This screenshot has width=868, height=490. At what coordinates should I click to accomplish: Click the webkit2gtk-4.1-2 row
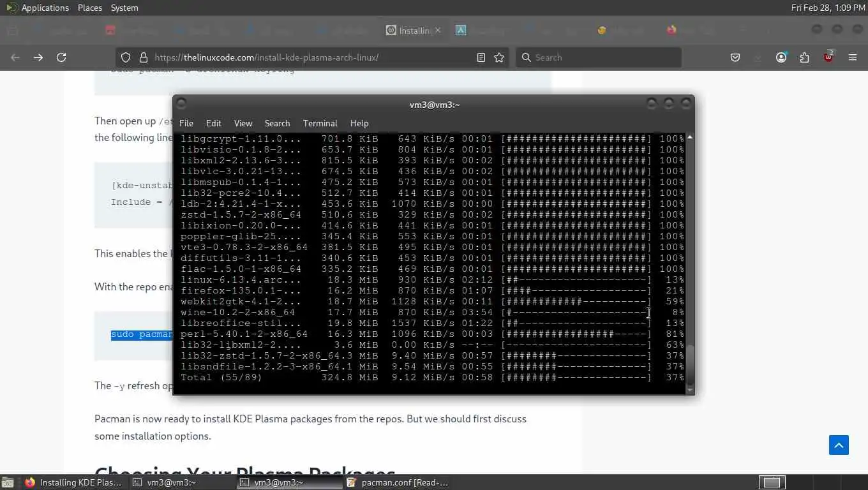pyautogui.click(x=432, y=301)
